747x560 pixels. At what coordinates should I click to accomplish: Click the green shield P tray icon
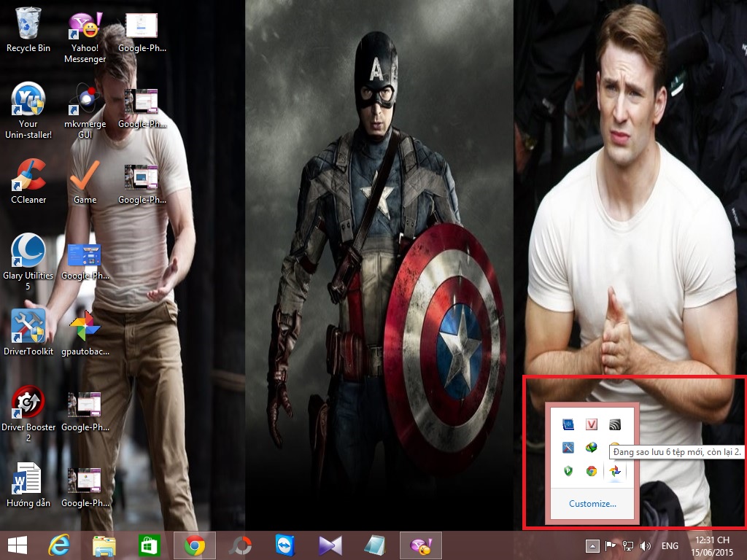click(x=568, y=471)
